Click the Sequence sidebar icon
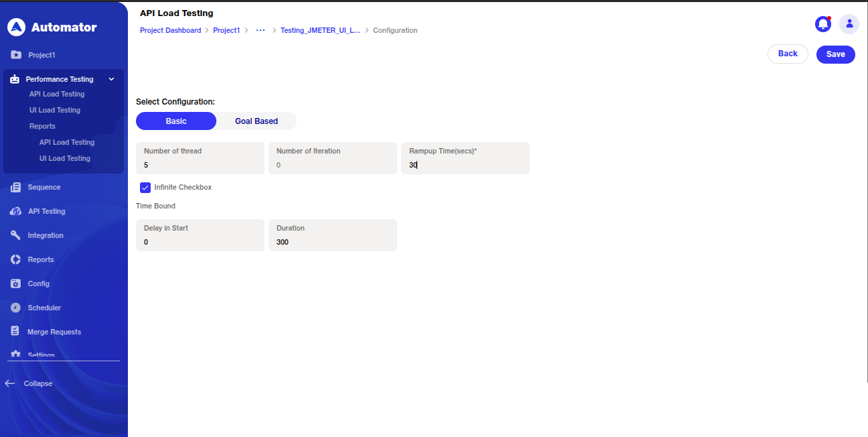868x437 pixels. [x=16, y=187]
